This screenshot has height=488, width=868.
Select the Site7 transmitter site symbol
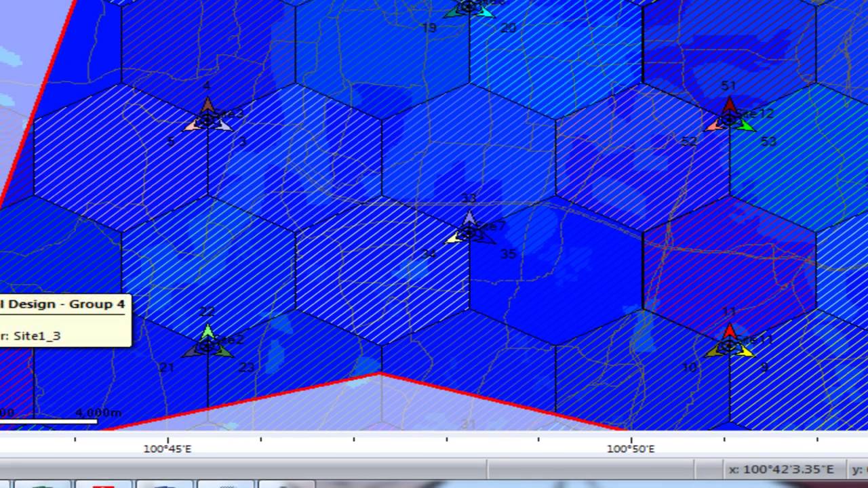pyautogui.click(x=469, y=233)
